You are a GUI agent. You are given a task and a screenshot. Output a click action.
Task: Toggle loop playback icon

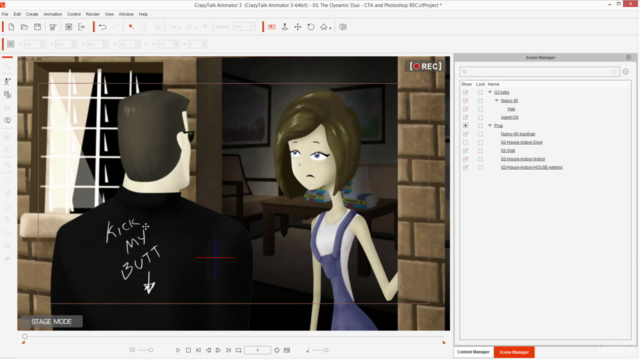pyautogui.click(x=238, y=350)
